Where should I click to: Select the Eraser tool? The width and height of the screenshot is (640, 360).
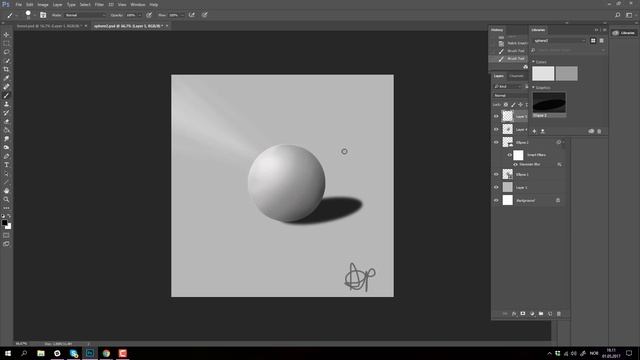[6, 122]
